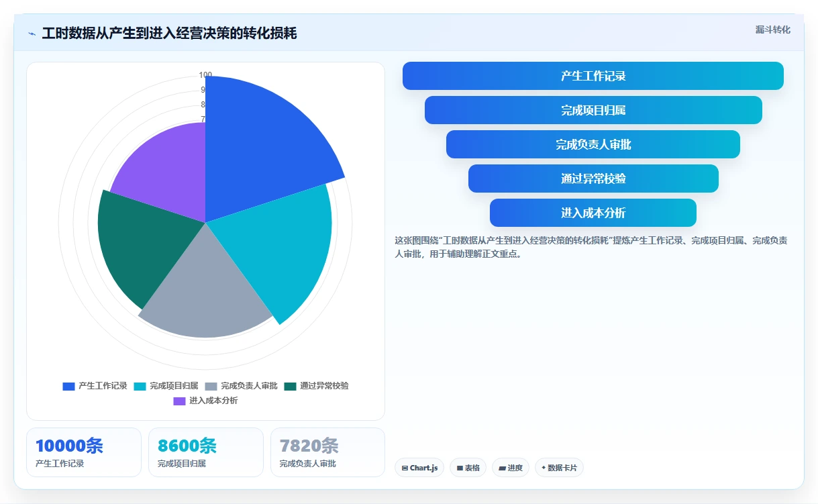Select the 进入成本分析 funnel bar
This screenshot has width=818, height=504.
593,213
